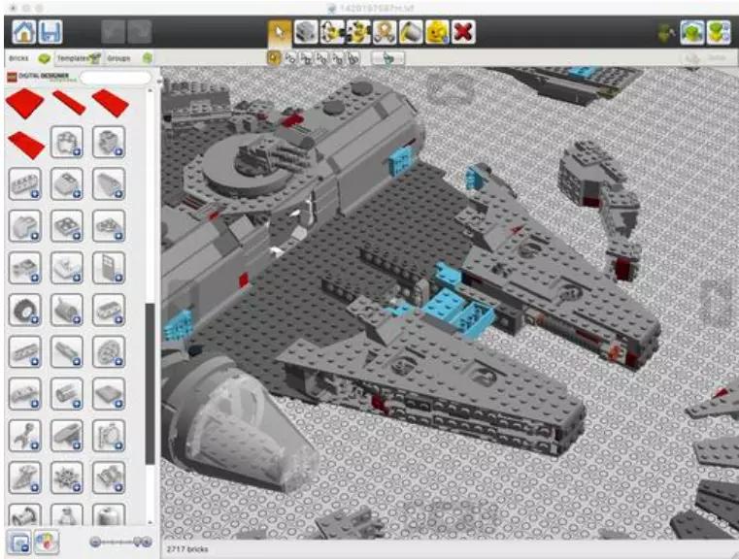Open the Bricks tab

click(x=29, y=58)
